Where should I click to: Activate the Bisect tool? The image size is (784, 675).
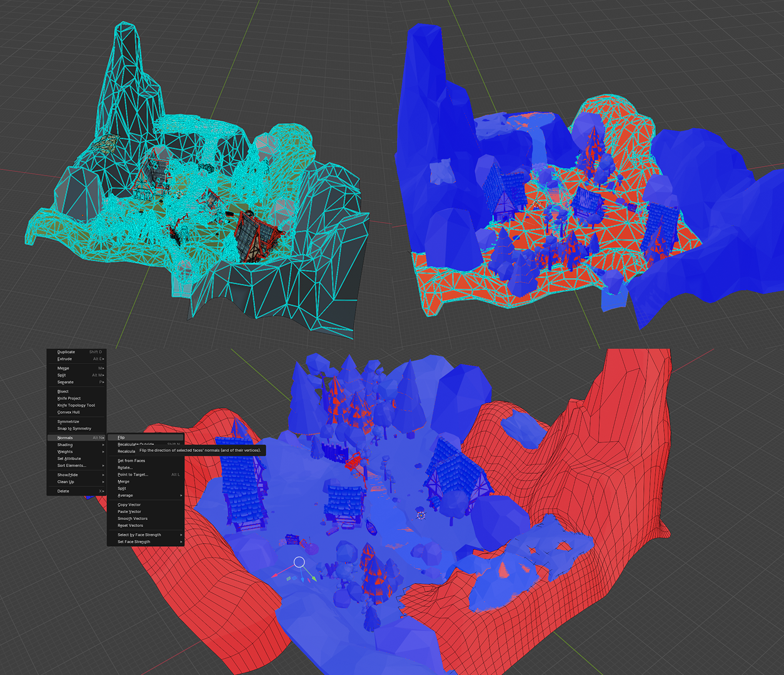coord(63,391)
